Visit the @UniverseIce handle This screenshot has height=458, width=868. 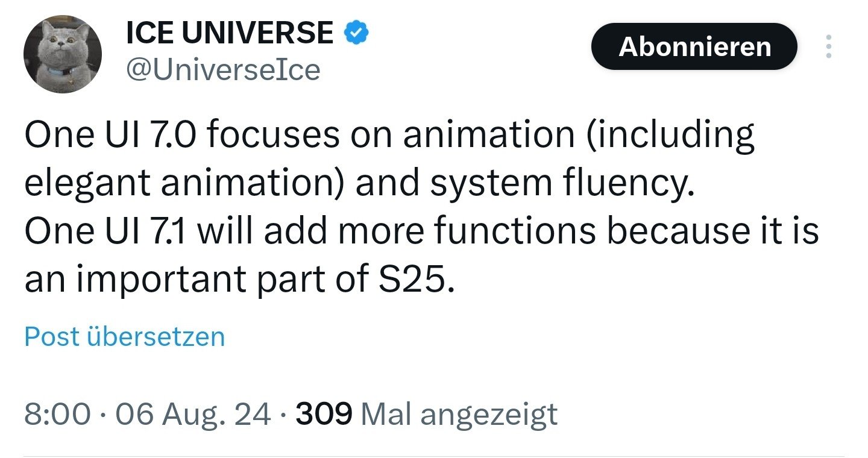(223, 71)
